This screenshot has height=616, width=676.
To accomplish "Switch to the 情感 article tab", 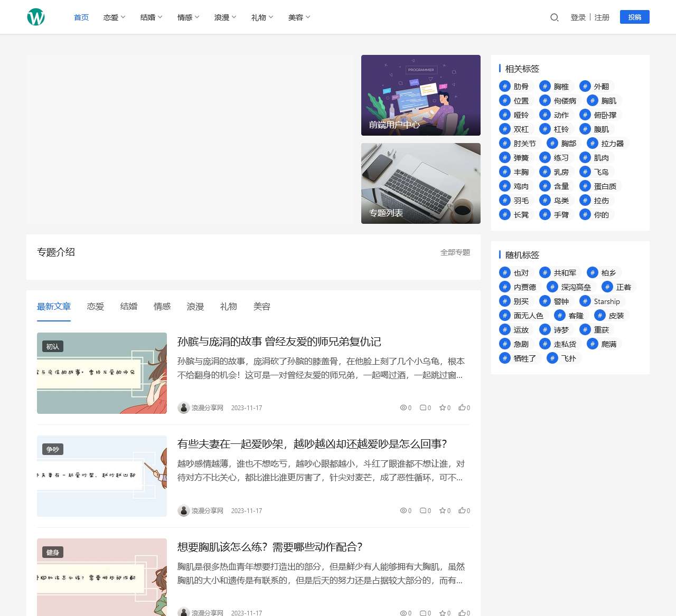I will [x=162, y=306].
